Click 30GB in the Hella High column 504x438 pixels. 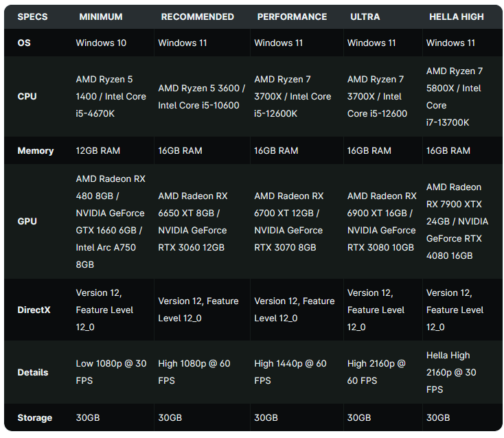438,418
